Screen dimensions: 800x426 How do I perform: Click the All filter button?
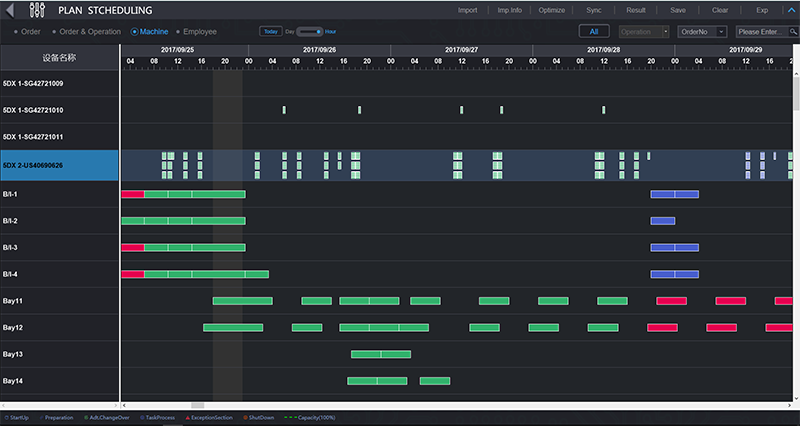(x=594, y=32)
